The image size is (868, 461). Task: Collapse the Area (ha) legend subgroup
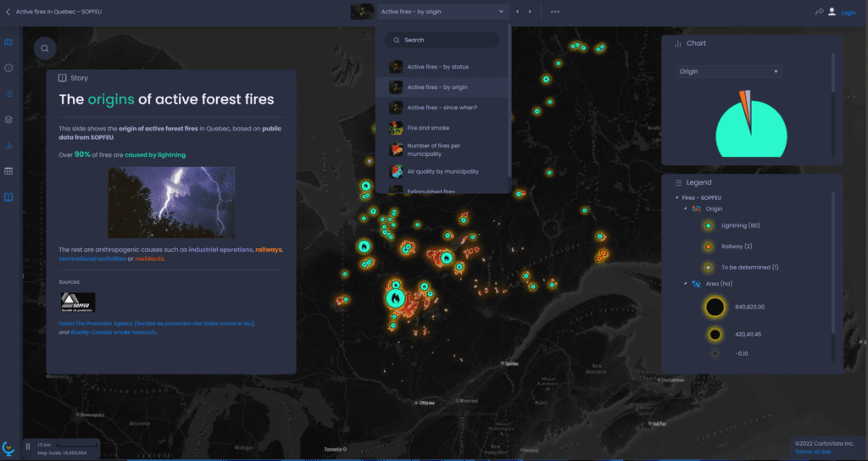pyautogui.click(x=685, y=283)
